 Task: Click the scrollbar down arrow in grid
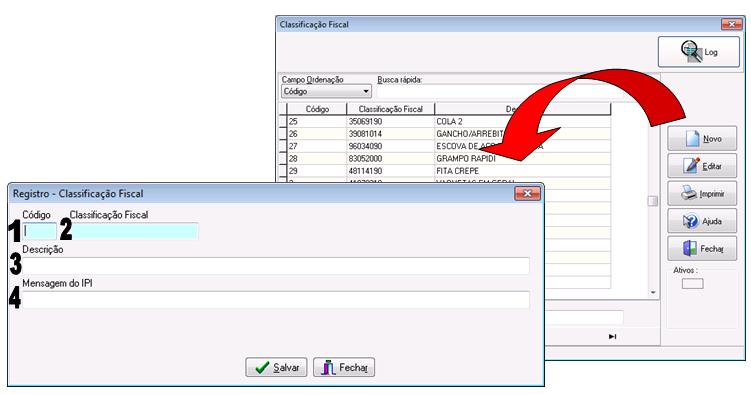[x=653, y=293]
